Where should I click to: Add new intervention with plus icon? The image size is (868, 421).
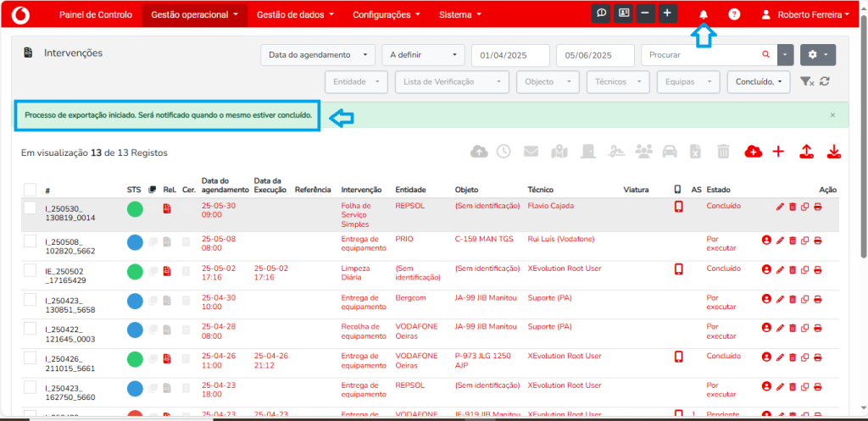[x=778, y=152]
